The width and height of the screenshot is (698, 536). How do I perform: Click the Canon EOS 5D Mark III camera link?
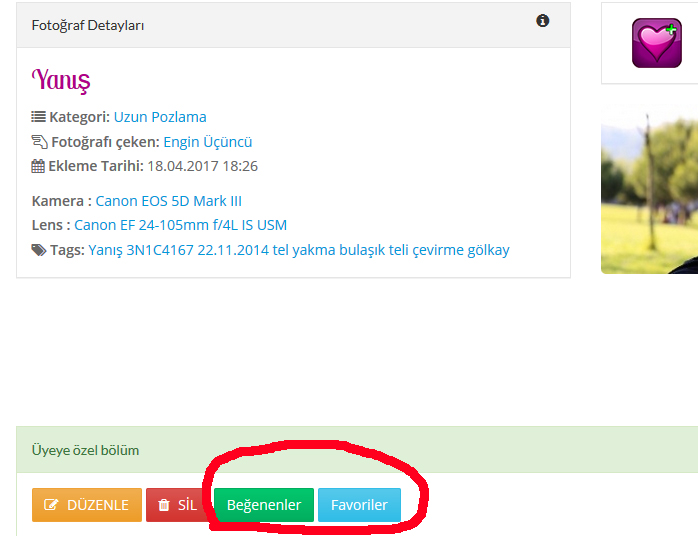pyautogui.click(x=168, y=201)
